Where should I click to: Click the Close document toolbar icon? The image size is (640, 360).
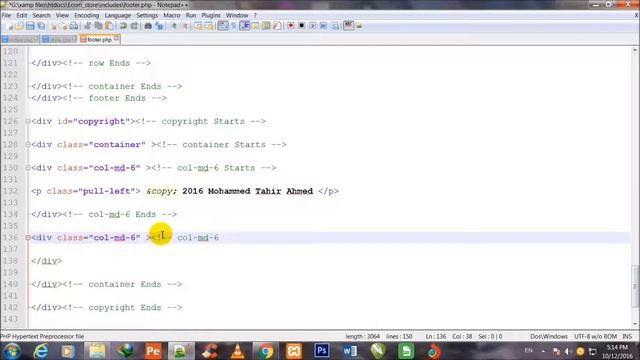tap(53, 26)
